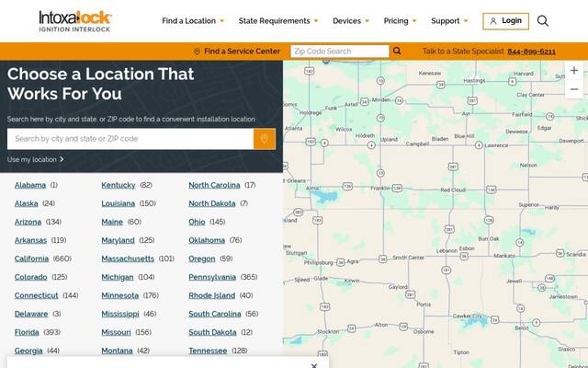
Task: Expand the State Requirements menu
Action: click(278, 21)
